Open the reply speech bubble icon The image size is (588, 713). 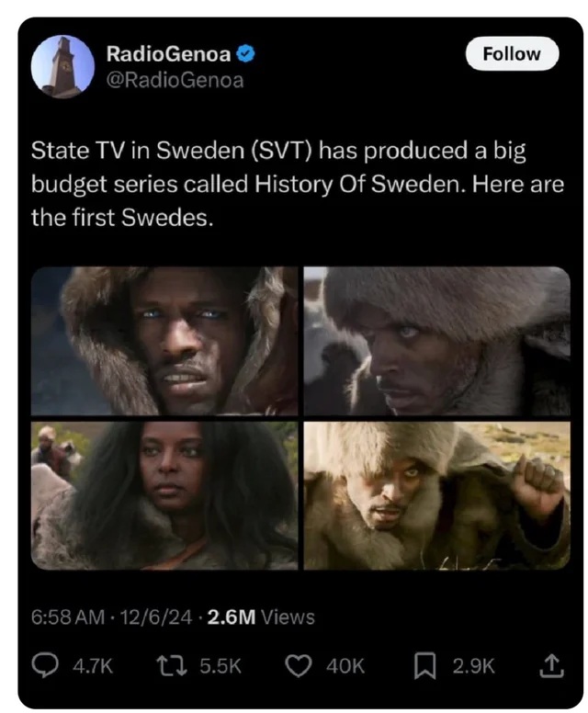[x=45, y=666]
